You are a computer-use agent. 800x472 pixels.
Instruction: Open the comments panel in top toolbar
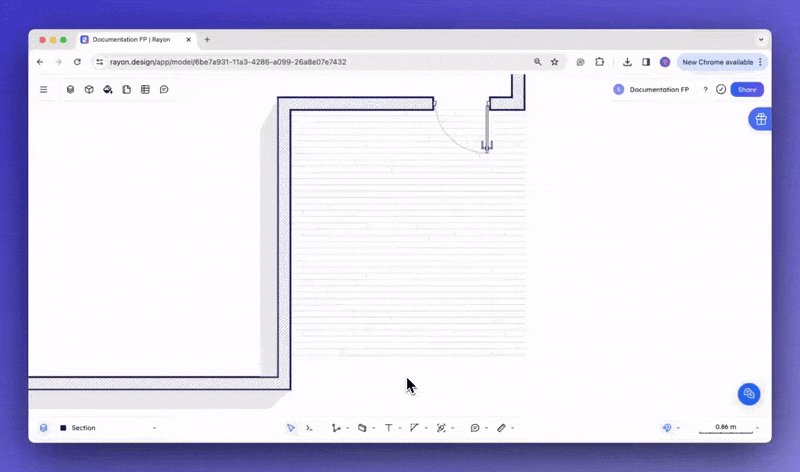tap(164, 89)
